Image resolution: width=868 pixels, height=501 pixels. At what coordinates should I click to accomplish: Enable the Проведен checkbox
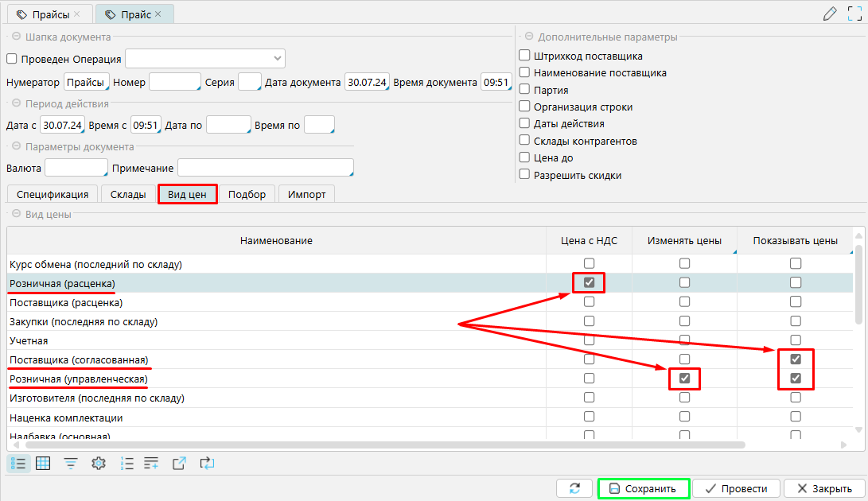[12, 59]
